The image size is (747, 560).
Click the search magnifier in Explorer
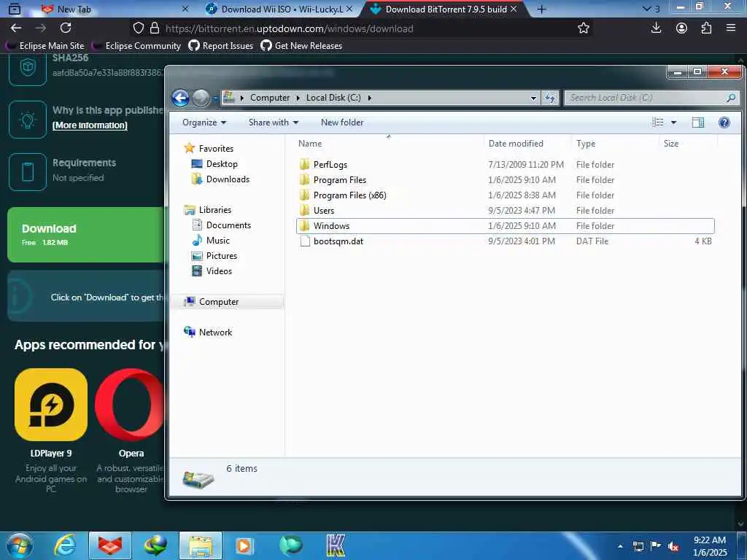click(x=731, y=98)
